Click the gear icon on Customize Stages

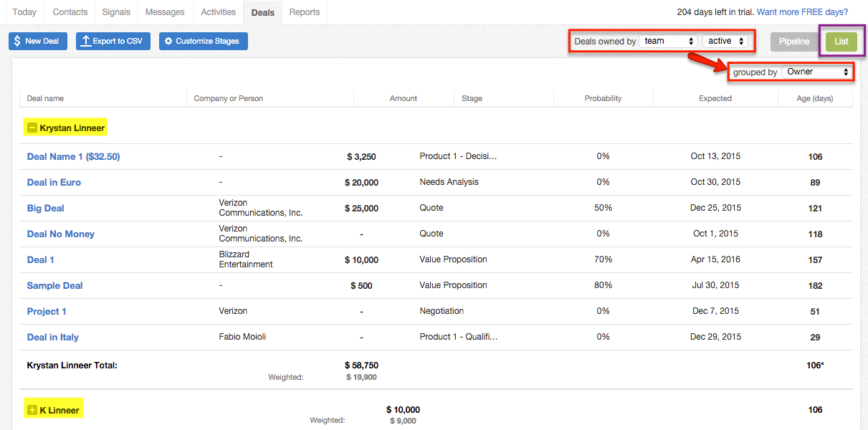(x=168, y=42)
